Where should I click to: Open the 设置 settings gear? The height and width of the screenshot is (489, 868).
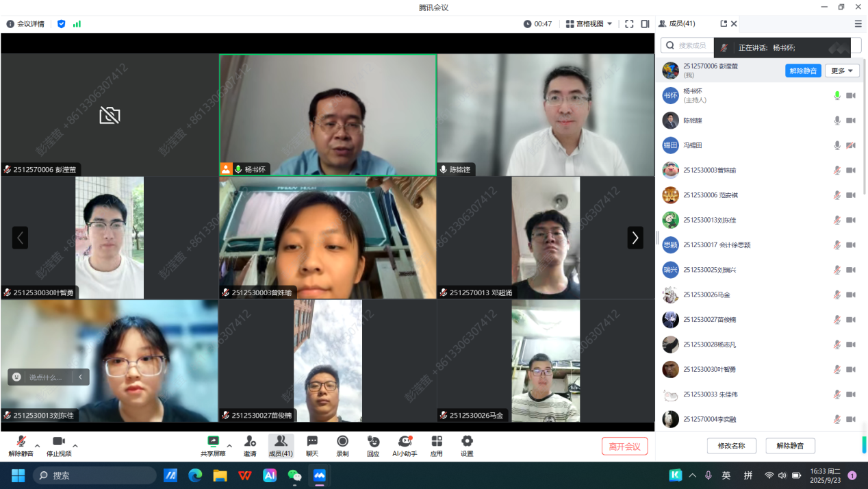(467, 442)
